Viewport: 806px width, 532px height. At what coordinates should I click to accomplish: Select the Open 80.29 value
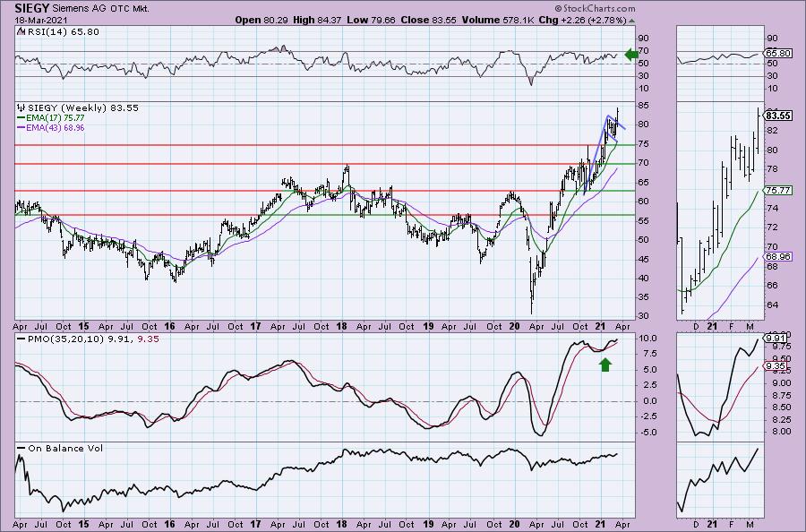tap(262, 20)
